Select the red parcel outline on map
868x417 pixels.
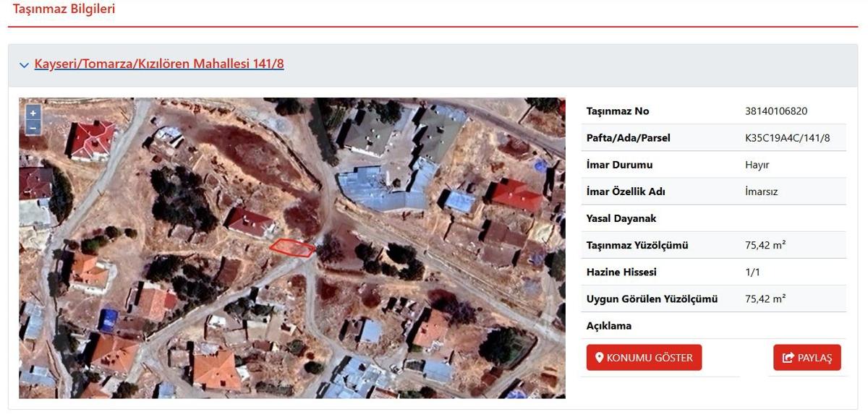click(292, 248)
